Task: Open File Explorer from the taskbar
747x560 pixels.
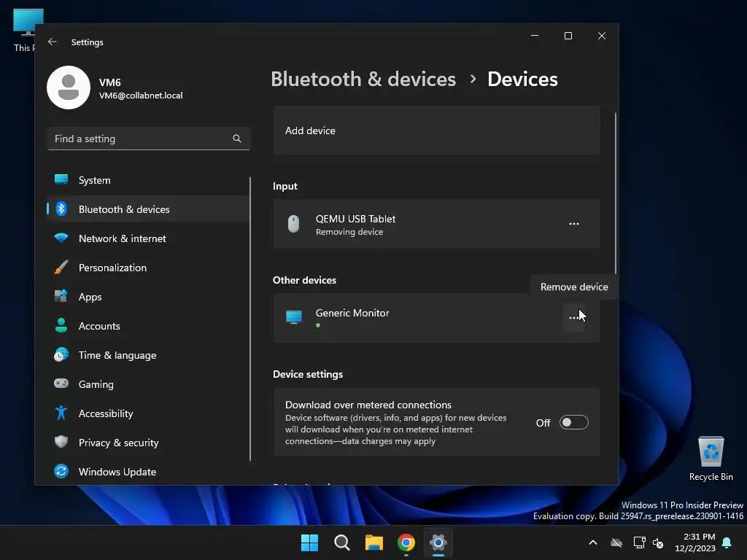Action: (374, 542)
